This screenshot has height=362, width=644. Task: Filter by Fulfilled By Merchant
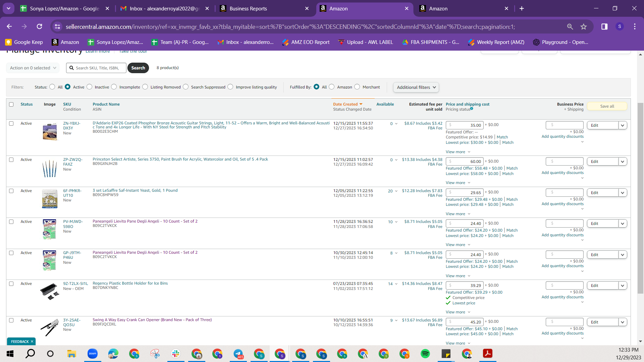(357, 87)
